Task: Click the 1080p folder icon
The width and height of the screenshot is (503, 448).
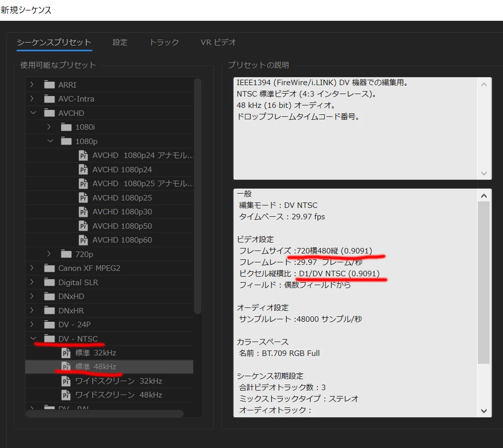Action: pos(66,141)
